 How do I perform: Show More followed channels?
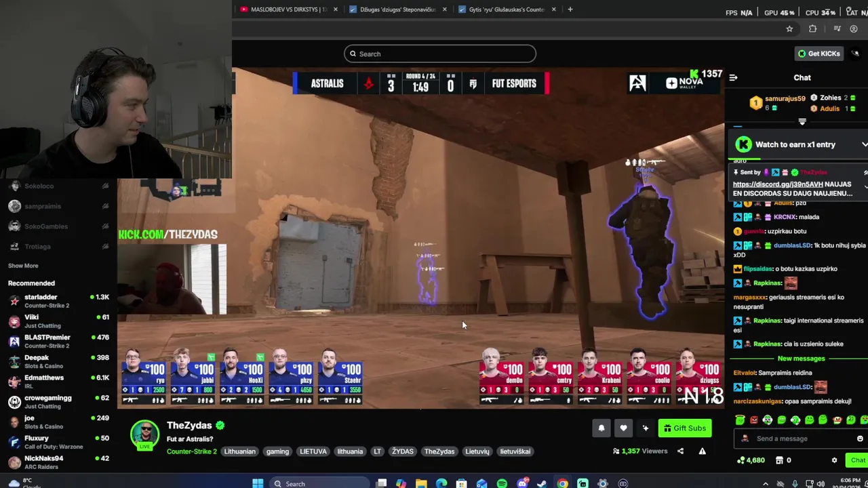click(23, 266)
